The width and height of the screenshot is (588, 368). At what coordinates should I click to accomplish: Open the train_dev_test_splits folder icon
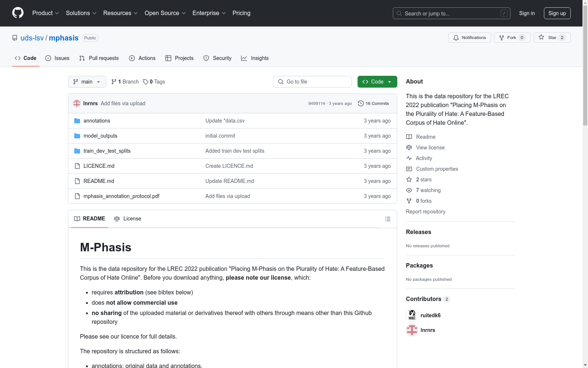77,151
